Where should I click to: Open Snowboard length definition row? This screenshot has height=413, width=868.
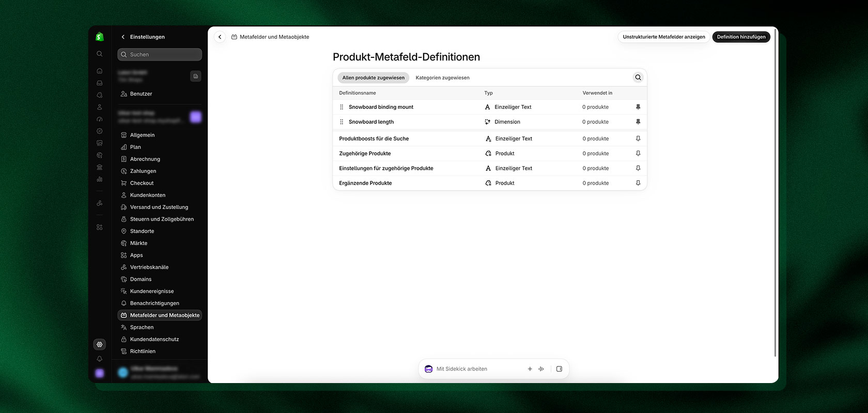coord(490,122)
